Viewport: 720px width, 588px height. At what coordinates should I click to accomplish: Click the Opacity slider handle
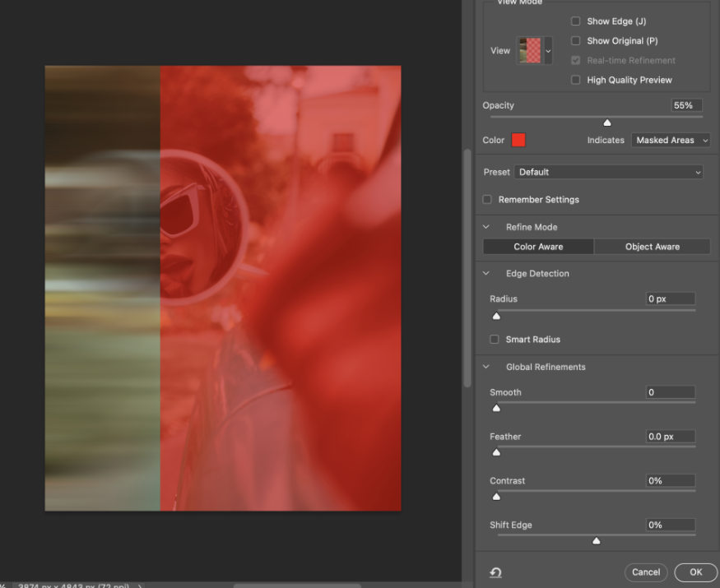click(x=607, y=122)
